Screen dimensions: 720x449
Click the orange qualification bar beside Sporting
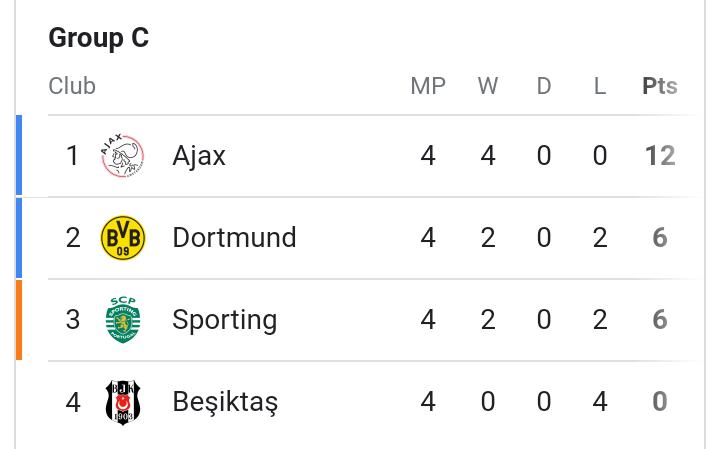pyautogui.click(x=19, y=320)
